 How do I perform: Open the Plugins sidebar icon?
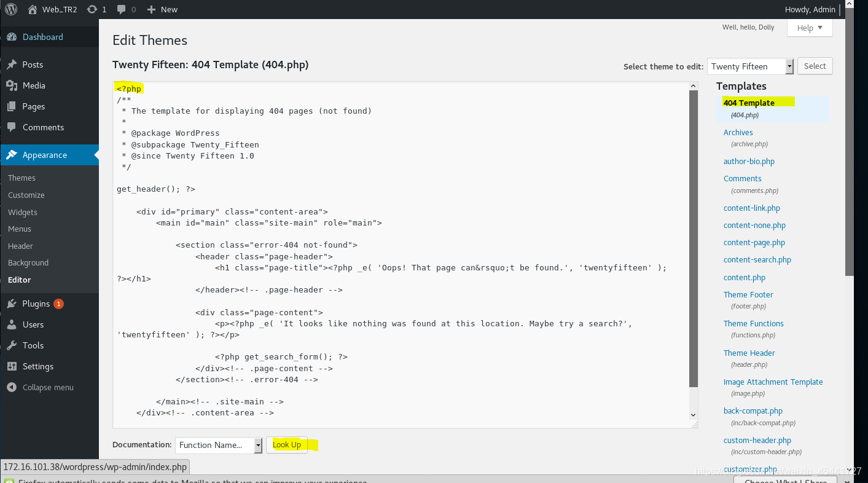[12, 304]
